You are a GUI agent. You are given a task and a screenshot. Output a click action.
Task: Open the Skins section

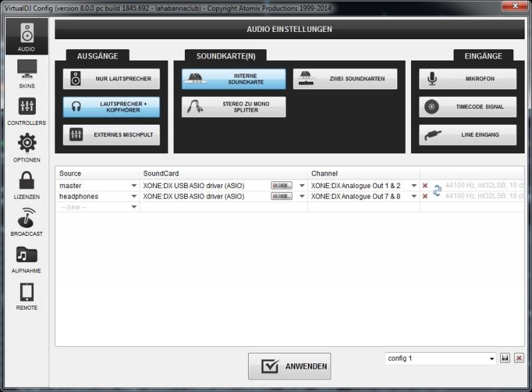[x=27, y=74]
